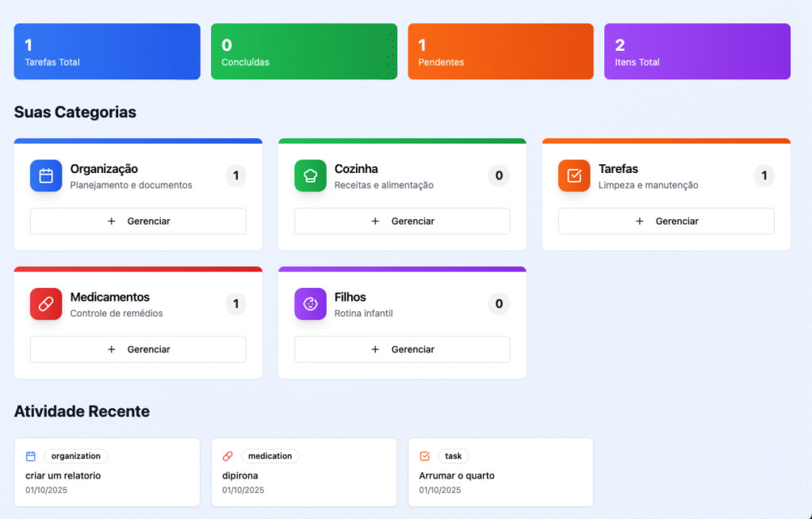The image size is (812, 519).
Task: Click the small calendar icon beside organization tag
Action: point(31,456)
